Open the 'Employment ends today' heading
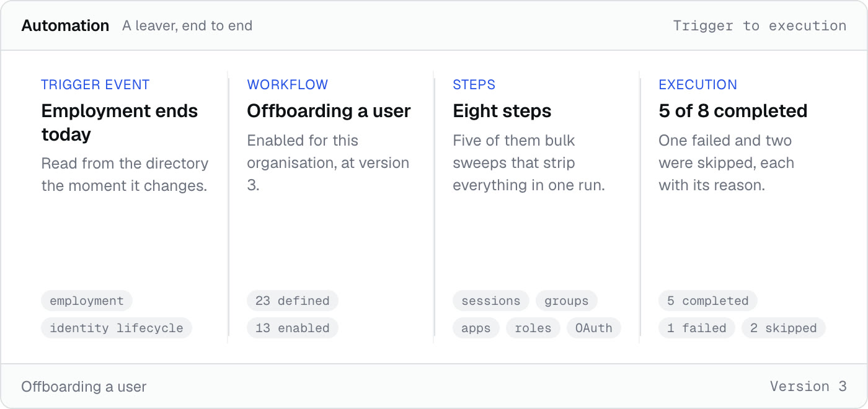 point(120,123)
